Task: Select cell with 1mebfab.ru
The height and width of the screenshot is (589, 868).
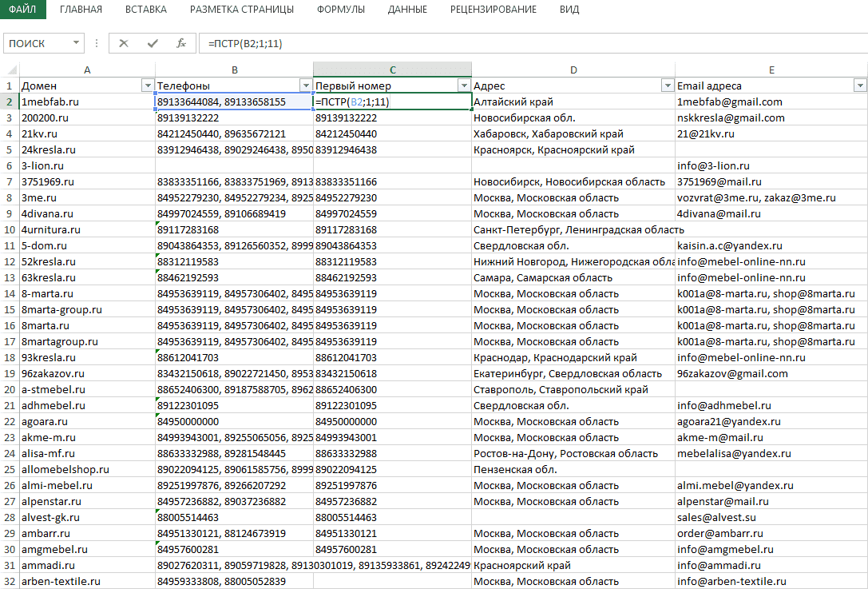Action: 88,102
